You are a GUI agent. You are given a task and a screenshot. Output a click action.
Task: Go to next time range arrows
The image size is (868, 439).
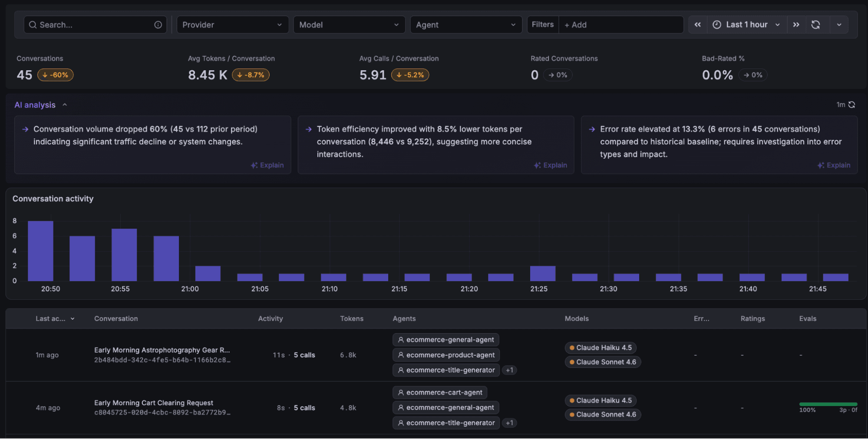[796, 25]
